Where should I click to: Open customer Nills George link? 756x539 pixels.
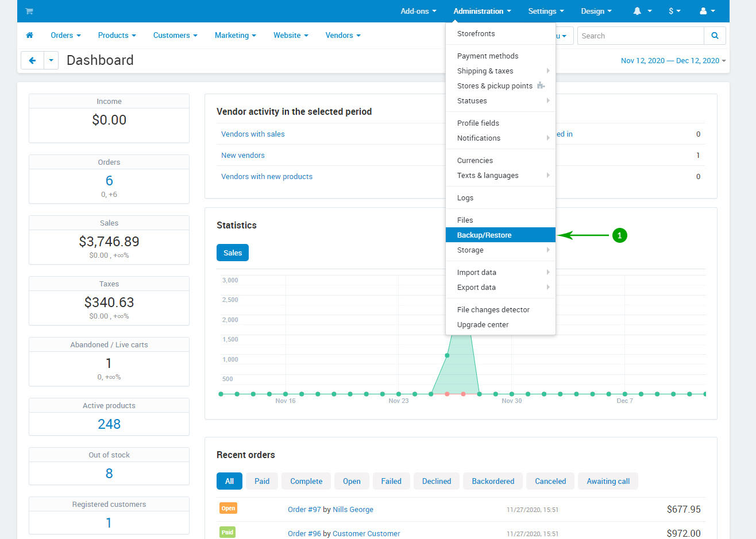coord(353,509)
